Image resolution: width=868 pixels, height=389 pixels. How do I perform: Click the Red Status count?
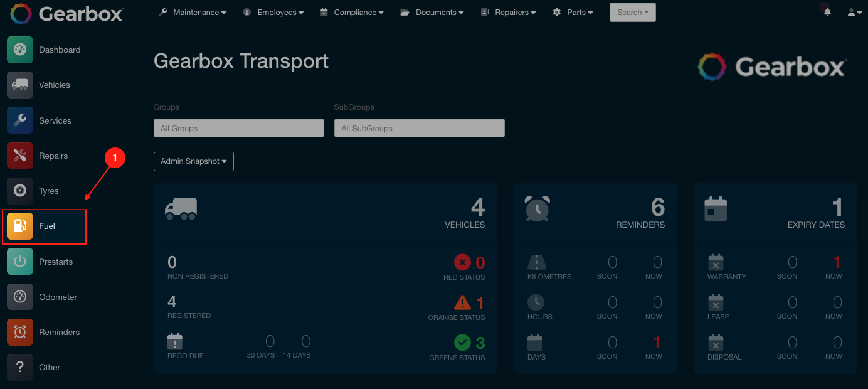coord(480,263)
